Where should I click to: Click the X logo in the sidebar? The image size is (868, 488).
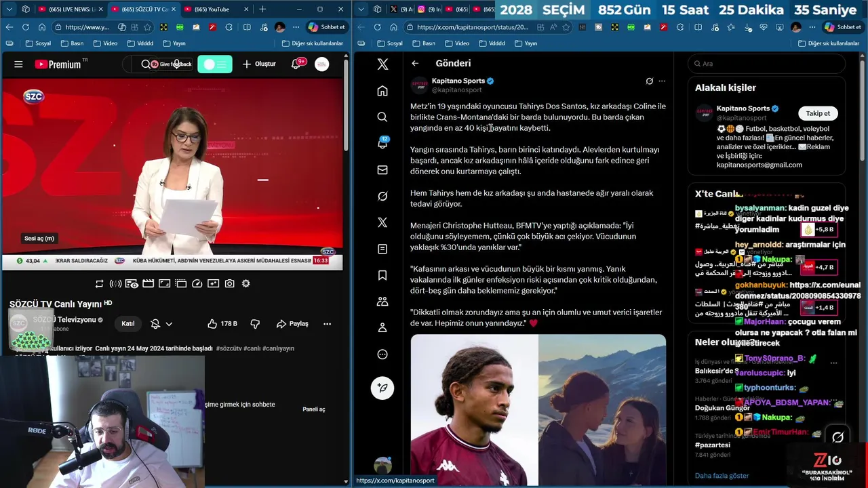[x=382, y=64]
